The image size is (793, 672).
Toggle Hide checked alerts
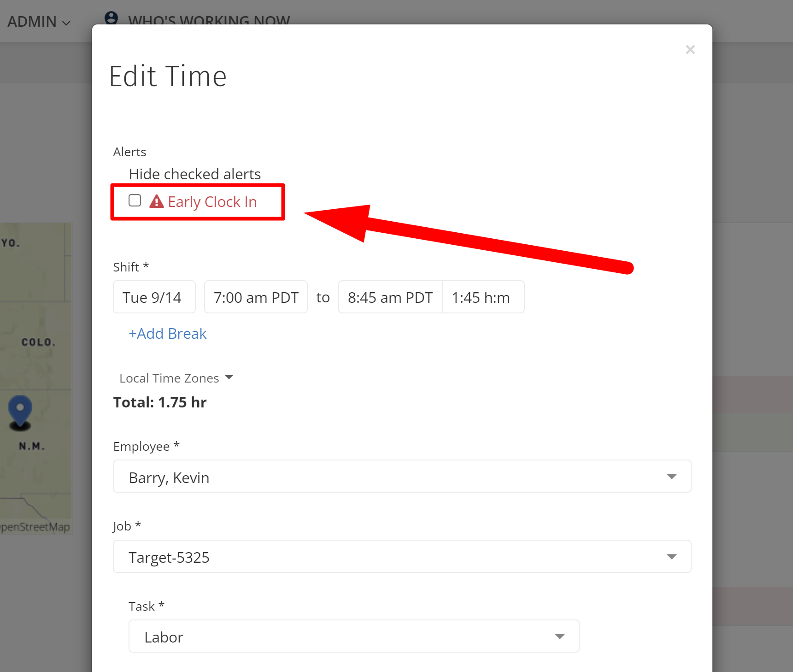pos(194,174)
